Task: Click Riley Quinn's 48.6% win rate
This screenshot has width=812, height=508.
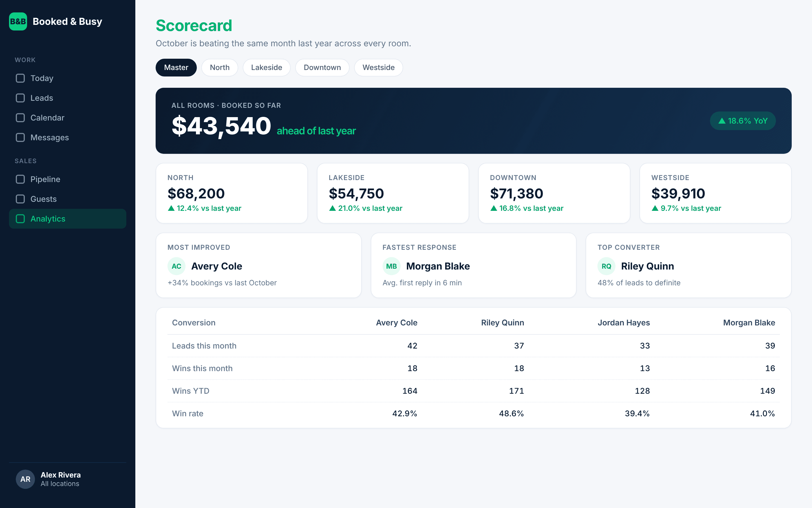Action: (x=511, y=413)
